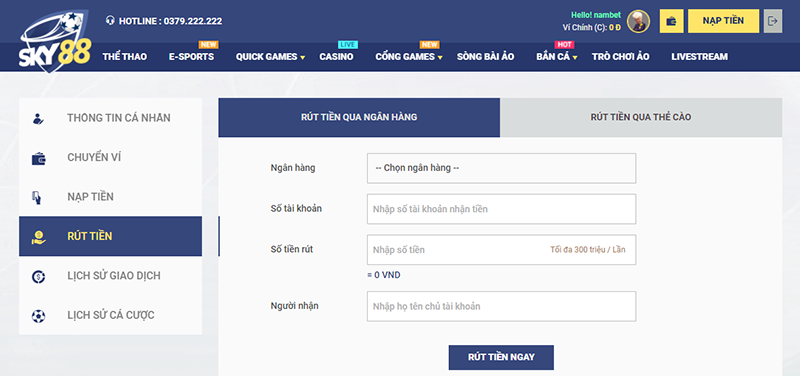800x376 pixels.
Task: Submit with RÚT TIỀN NGAY button
Action: point(501,357)
